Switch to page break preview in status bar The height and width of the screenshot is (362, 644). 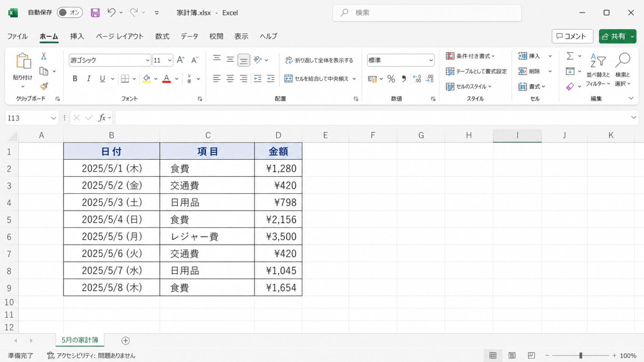coord(531,356)
